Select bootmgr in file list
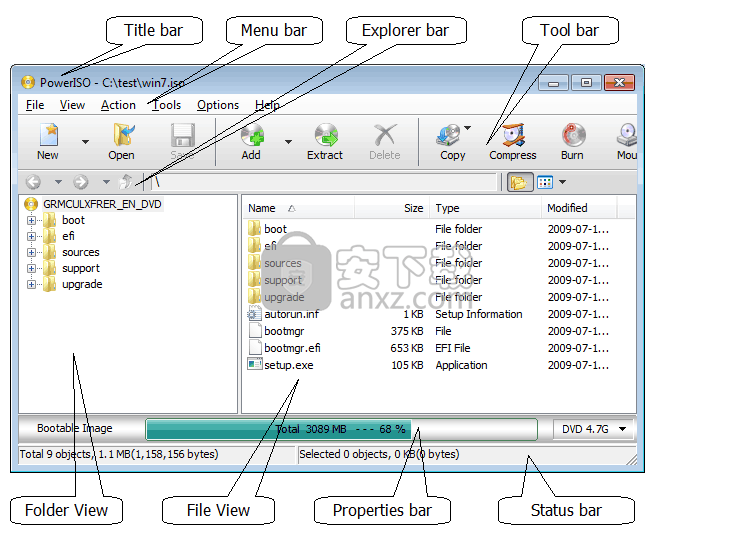The width and height of the screenshot is (739, 546). 284,331
